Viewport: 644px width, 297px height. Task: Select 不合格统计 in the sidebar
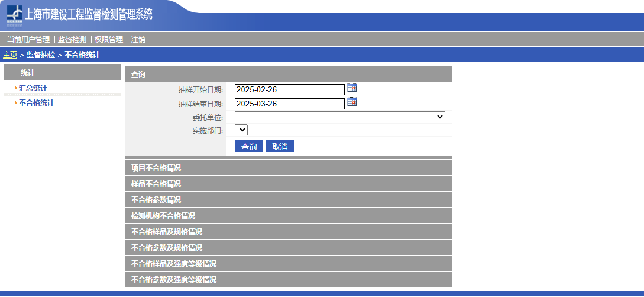coord(37,103)
